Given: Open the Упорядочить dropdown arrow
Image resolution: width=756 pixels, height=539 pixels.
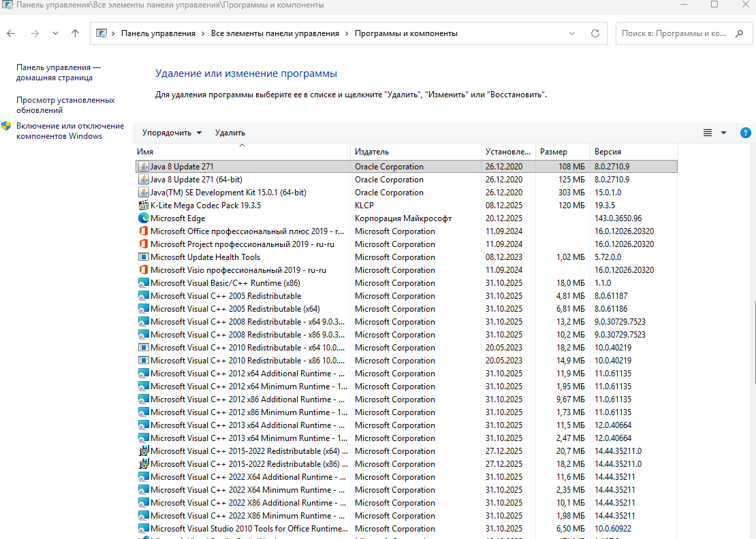Looking at the screenshot, I should click(x=199, y=133).
